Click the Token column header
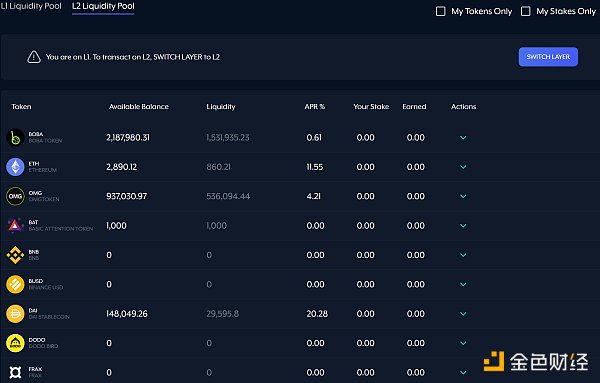Viewport: 600px width, 383px height. [21, 107]
